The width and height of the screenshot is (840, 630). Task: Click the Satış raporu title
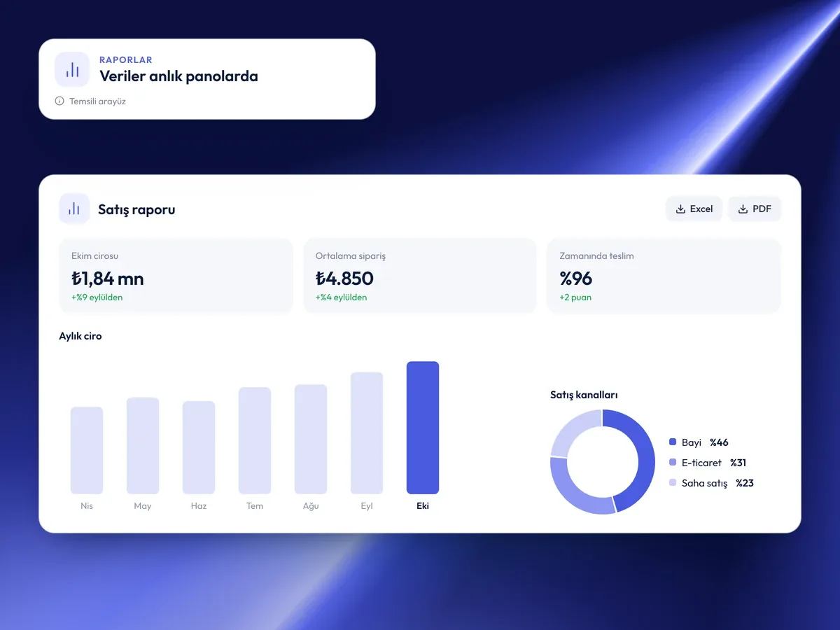coord(136,209)
